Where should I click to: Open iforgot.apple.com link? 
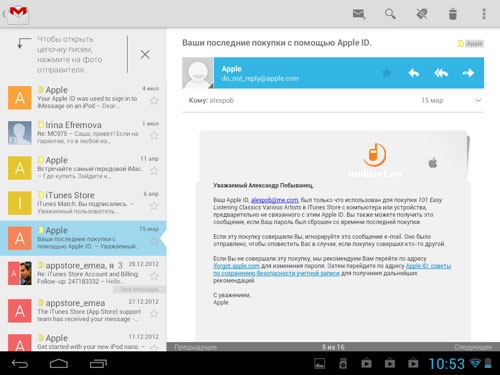click(x=236, y=266)
